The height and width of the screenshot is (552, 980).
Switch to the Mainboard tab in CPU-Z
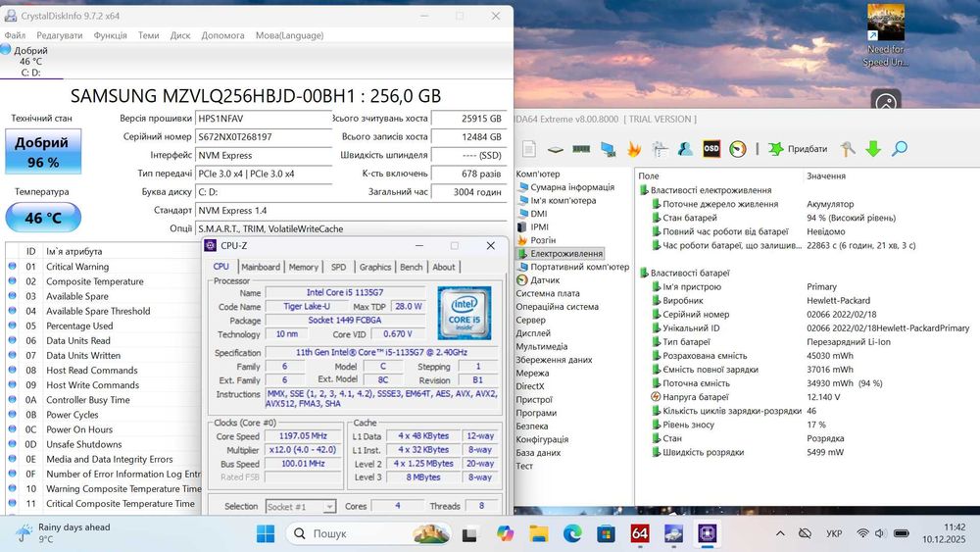(261, 267)
